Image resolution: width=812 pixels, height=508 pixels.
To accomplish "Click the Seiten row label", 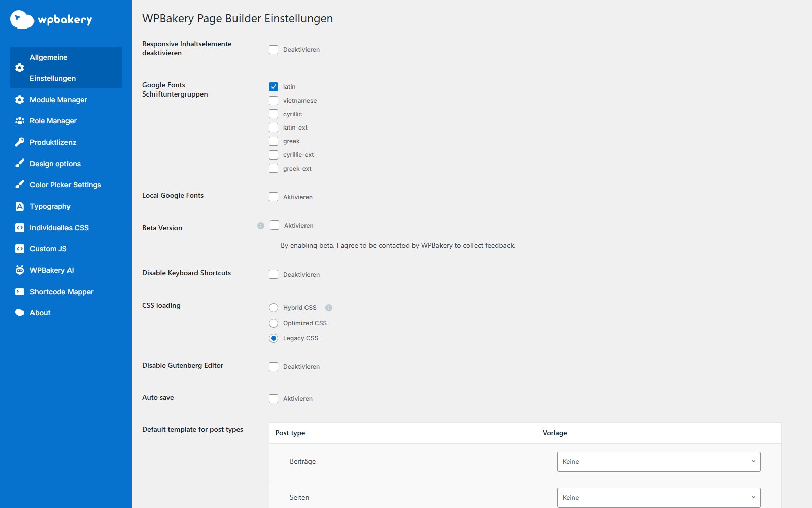I will (299, 497).
